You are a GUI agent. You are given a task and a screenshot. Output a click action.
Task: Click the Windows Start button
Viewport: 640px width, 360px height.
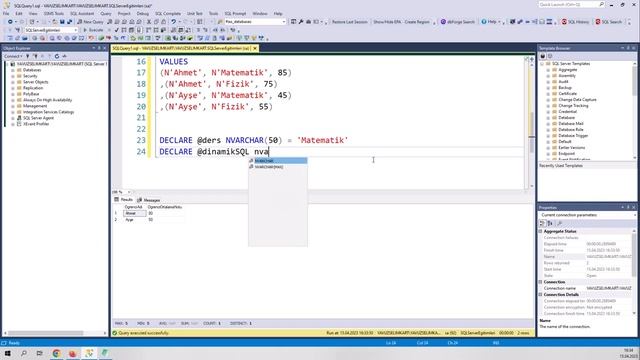pyautogui.click(x=7, y=353)
